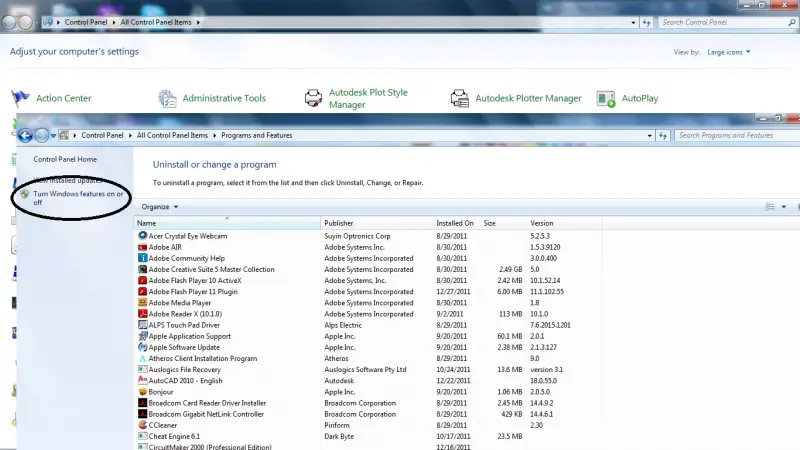Click Suyin Optronics Corp publisher cell
Image resolution: width=800 pixels, height=450 pixels.
point(357,236)
